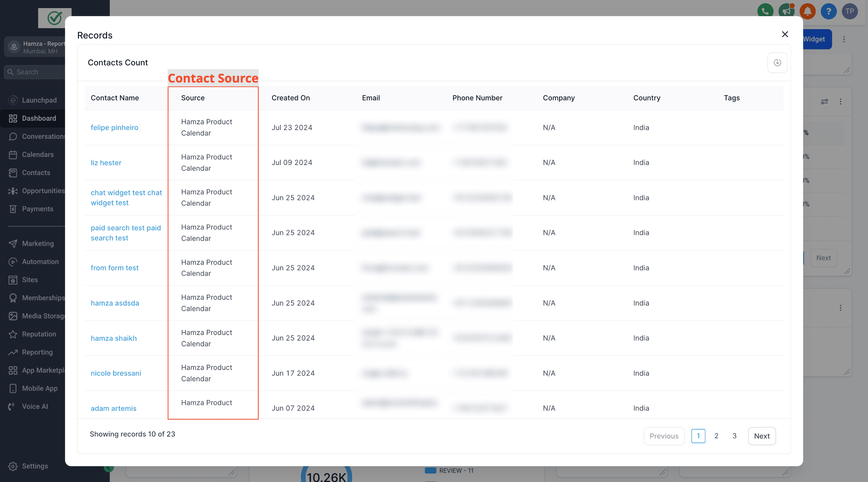This screenshot has width=868, height=482.
Task: Open the options menu beside the Widget button
Action: 844,39
